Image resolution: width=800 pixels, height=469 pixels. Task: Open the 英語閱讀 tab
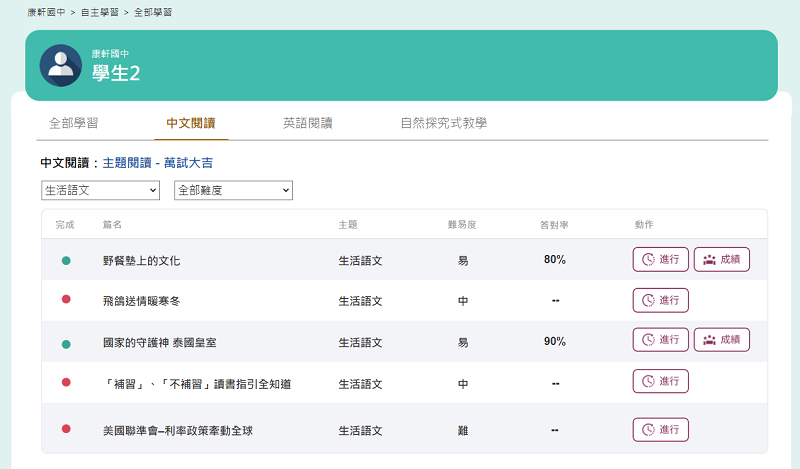click(x=308, y=124)
